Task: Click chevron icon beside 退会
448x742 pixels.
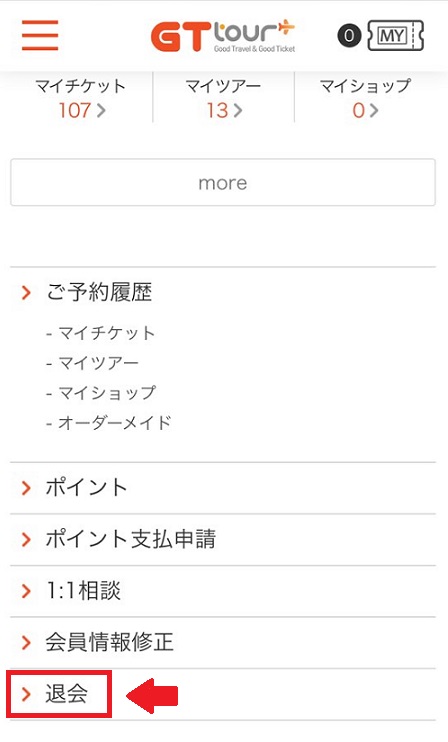Action: (x=26, y=694)
